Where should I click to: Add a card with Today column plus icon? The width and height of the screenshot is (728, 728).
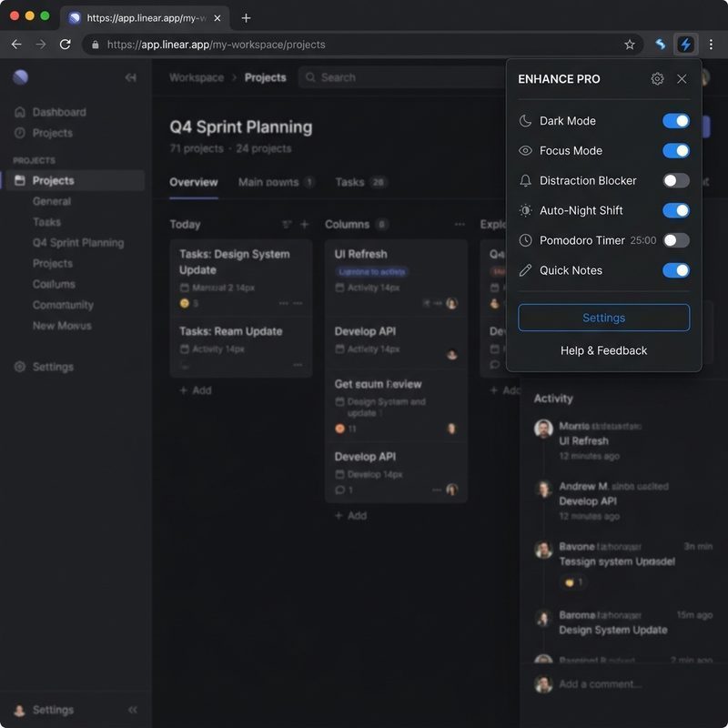click(x=305, y=225)
